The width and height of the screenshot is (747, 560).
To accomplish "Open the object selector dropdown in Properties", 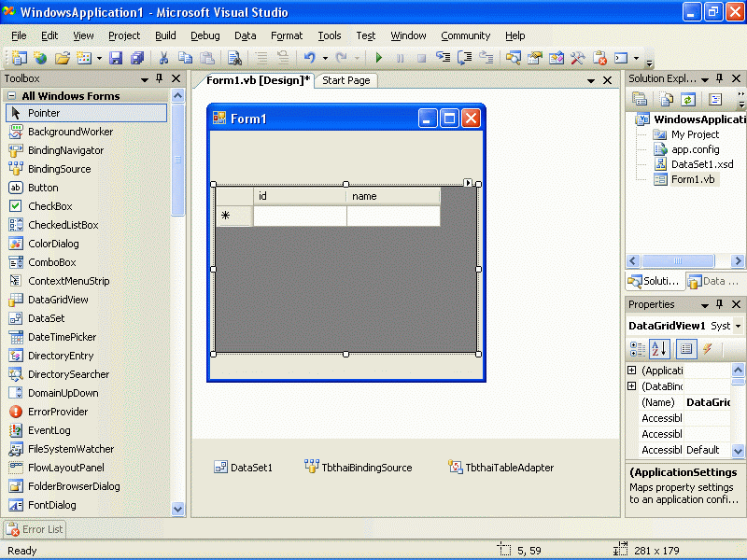I will [738, 326].
